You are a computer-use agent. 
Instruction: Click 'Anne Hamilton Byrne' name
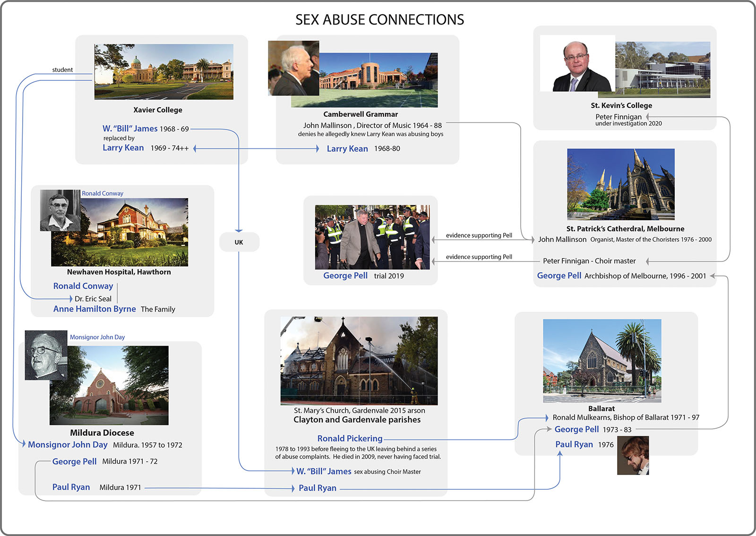click(94, 309)
